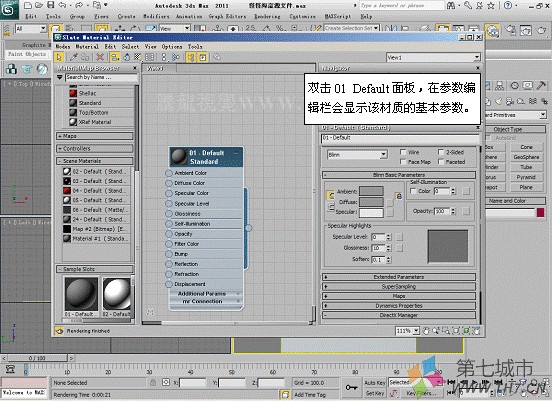
Task: Click the hammer Utilities tab icon
Action: (541, 85)
